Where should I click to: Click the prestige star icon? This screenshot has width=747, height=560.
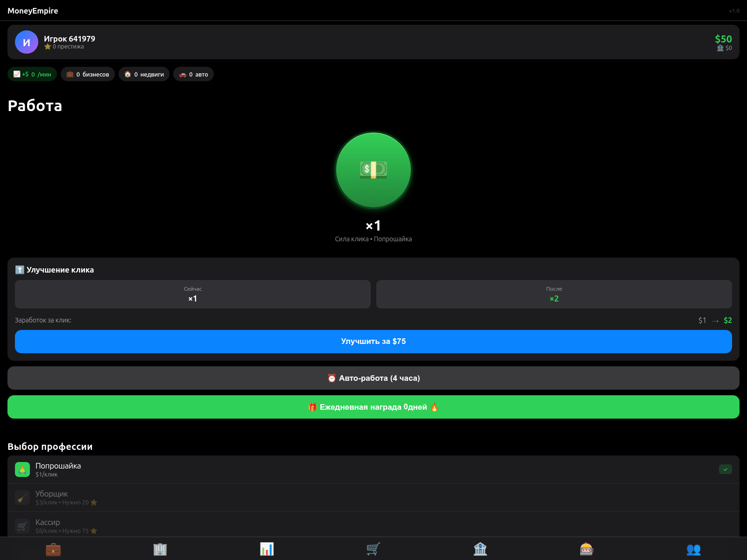tap(47, 47)
